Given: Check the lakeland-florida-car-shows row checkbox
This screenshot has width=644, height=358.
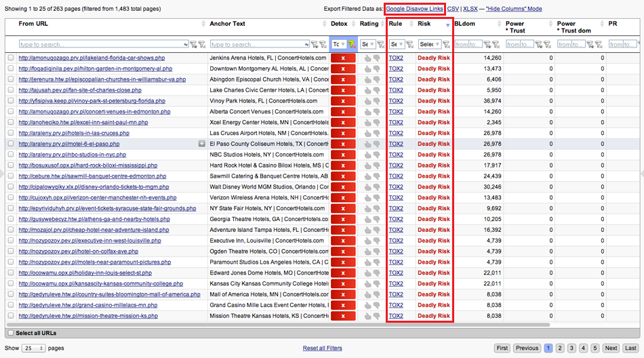Looking at the screenshot, I should pos(11,58).
